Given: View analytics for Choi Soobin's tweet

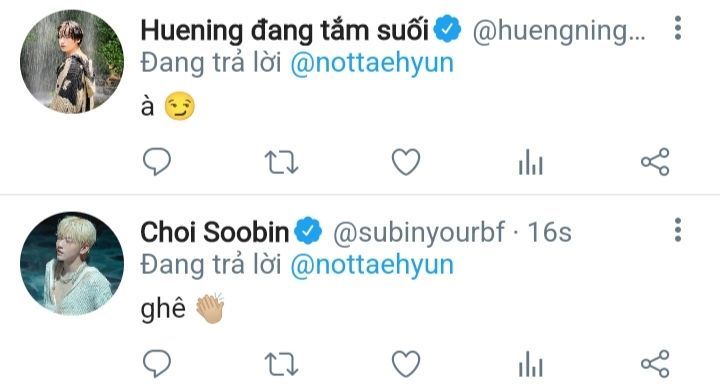Looking at the screenshot, I should pyautogui.click(x=531, y=364).
